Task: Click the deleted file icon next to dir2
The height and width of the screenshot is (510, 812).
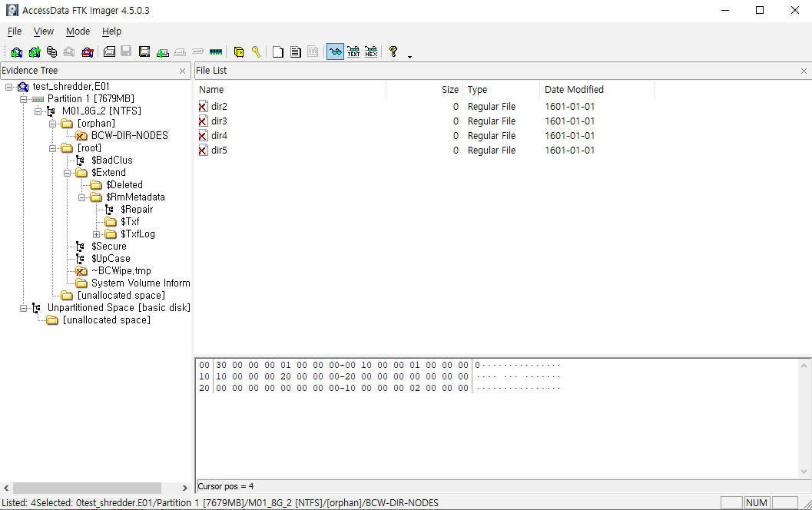Action: [203, 107]
